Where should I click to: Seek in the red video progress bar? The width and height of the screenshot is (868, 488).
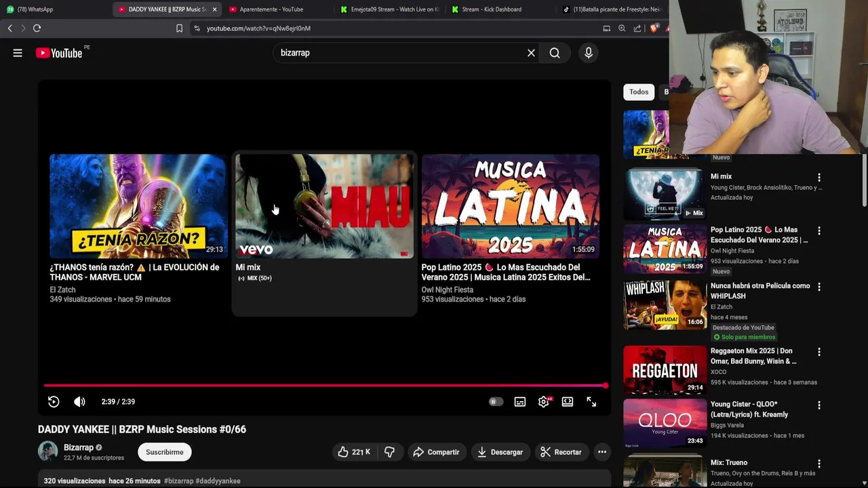coord(325,386)
